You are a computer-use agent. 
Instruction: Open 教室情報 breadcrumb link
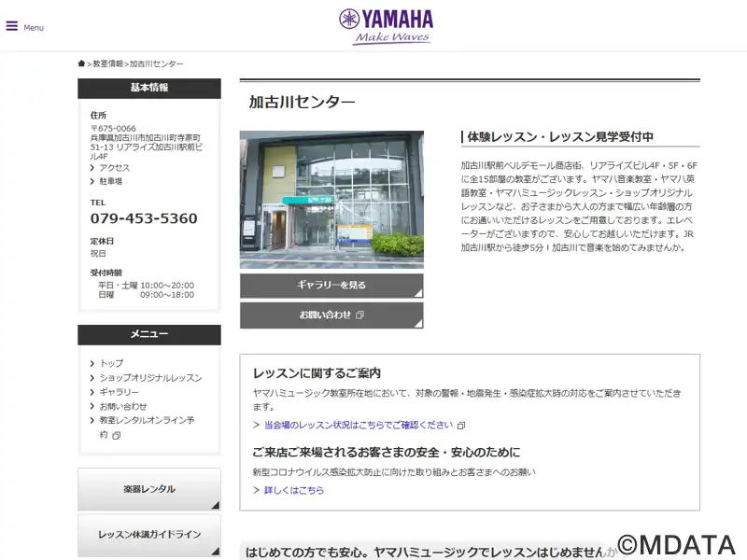tap(107, 63)
